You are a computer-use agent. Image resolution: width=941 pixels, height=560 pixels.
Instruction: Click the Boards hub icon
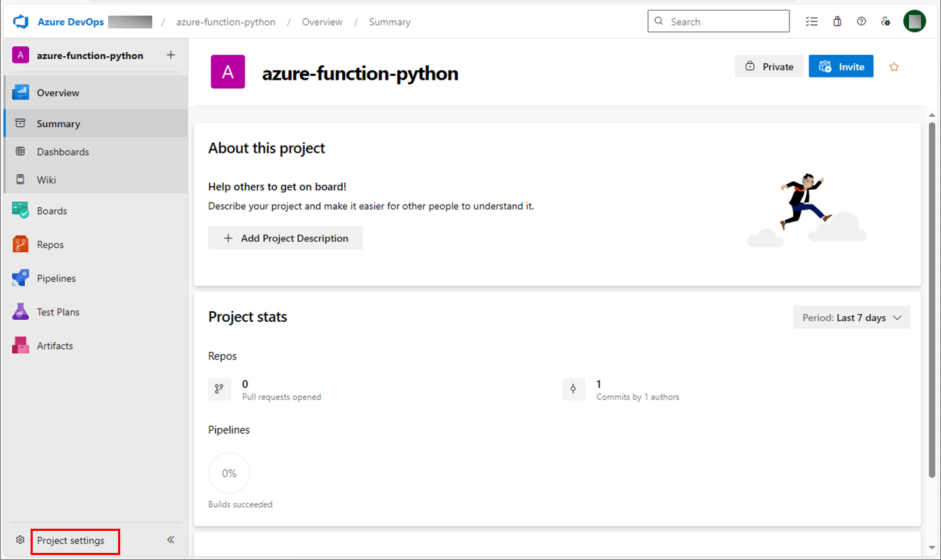[x=21, y=210]
